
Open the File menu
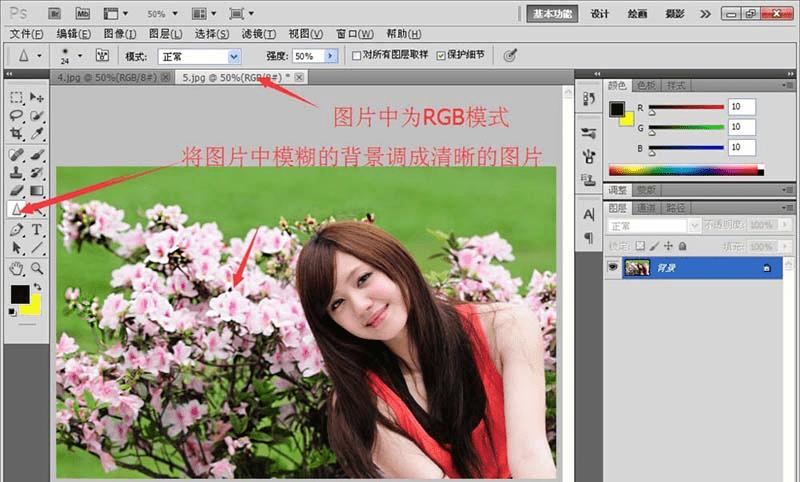pos(26,34)
